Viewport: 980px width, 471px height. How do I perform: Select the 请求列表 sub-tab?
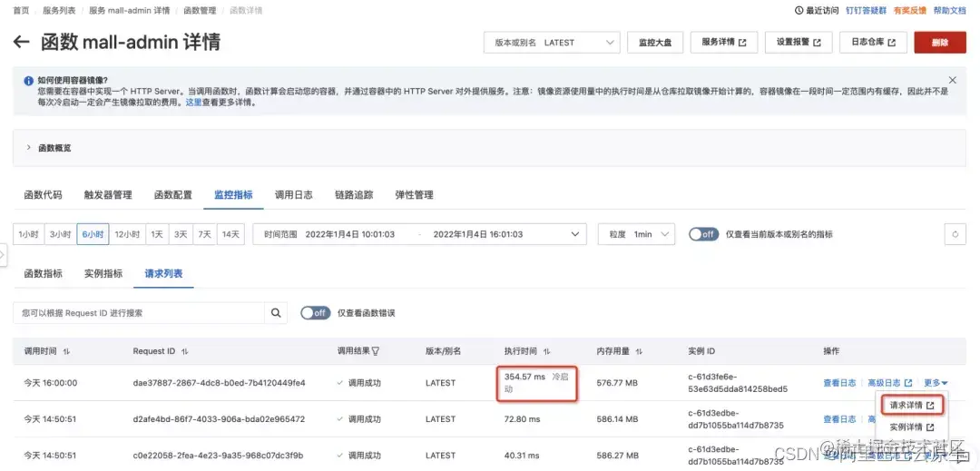pos(163,273)
